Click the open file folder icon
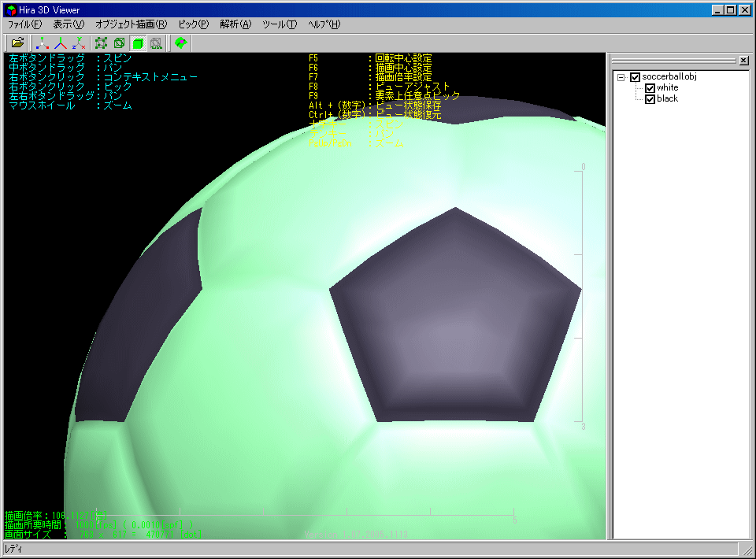This screenshot has width=756, height=559. 18,43
